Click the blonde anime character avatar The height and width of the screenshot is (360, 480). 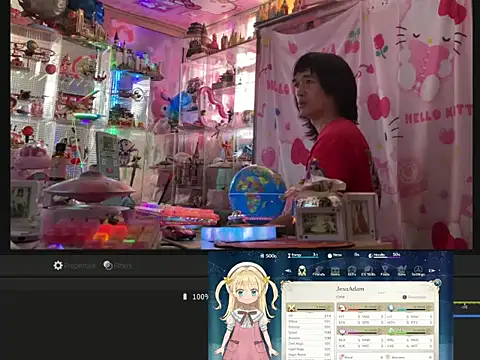coord(246,311)
